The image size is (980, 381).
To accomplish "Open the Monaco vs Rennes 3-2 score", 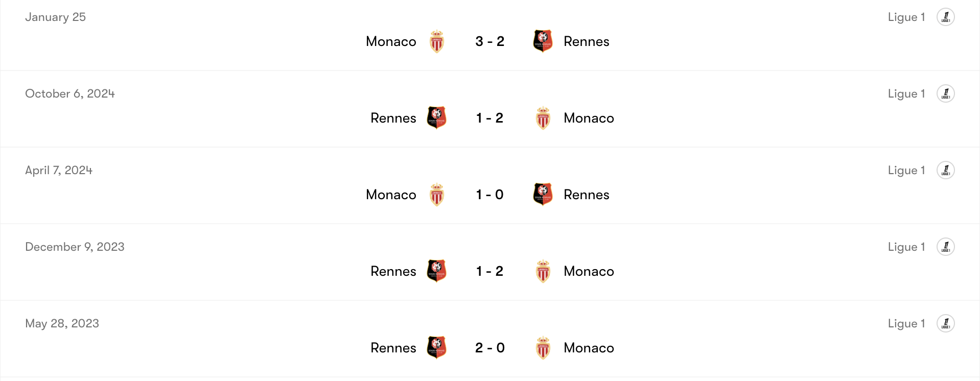I will (x=489, y=41).
